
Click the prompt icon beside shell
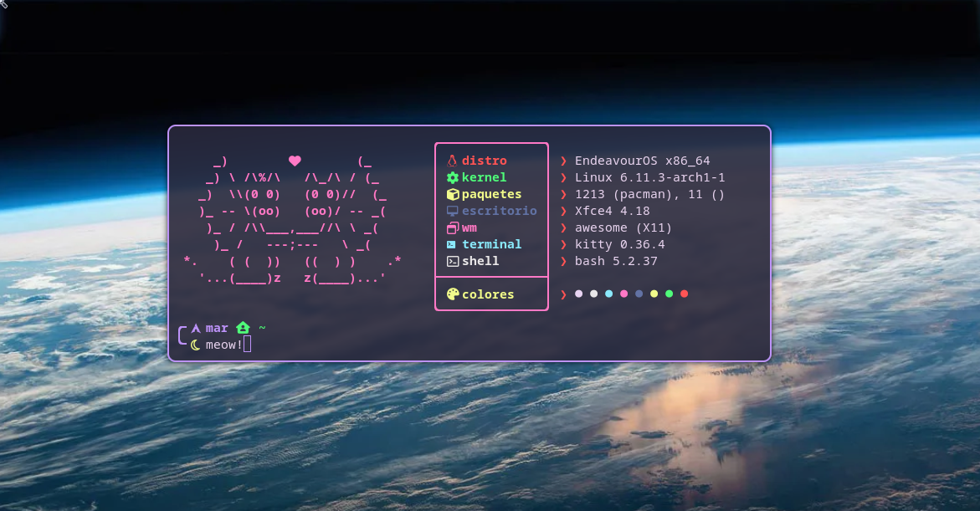coord(453,261)
